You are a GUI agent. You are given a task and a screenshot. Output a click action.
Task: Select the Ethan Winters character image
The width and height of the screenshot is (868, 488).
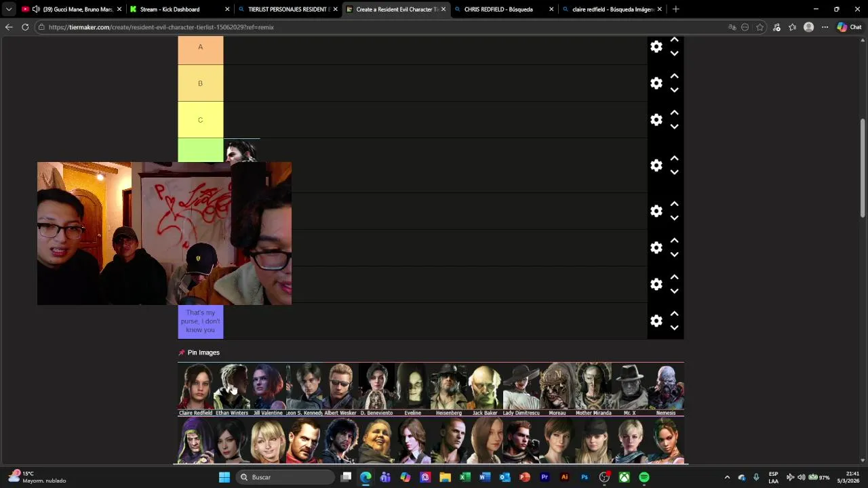coord(232,390)
